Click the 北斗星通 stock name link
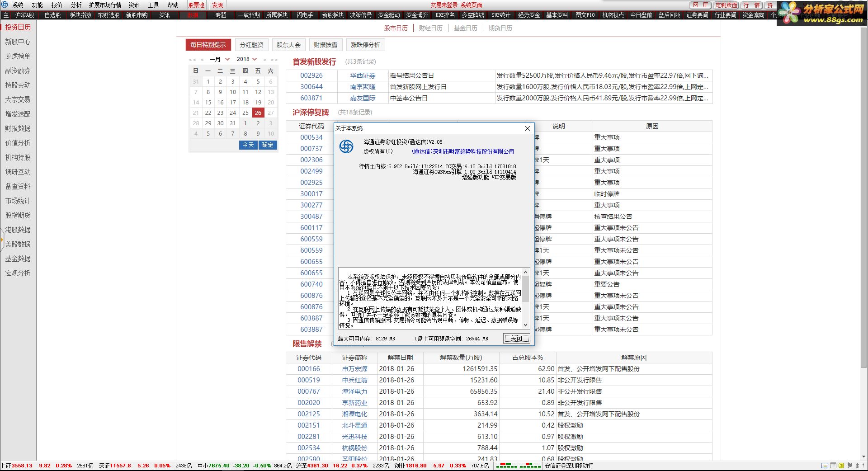Screen dimensions: 868x471 pos(354,425)
